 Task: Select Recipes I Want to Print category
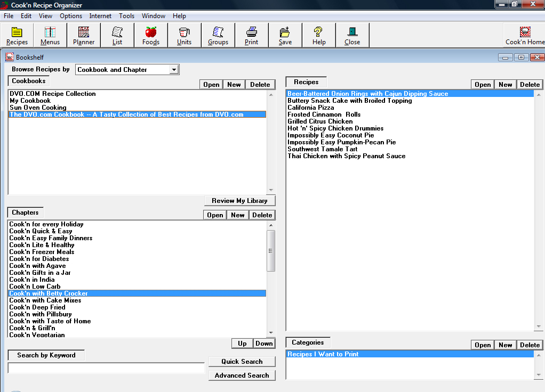[410, 354]
